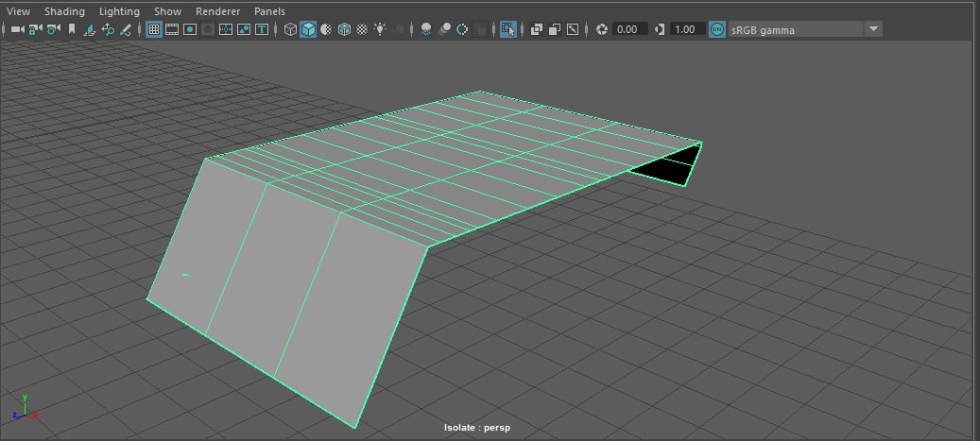The height and width of the screenshot is (441, 980).
Task: Click the greyed Gate Mask icon
Action: click(x=208, y=29)
